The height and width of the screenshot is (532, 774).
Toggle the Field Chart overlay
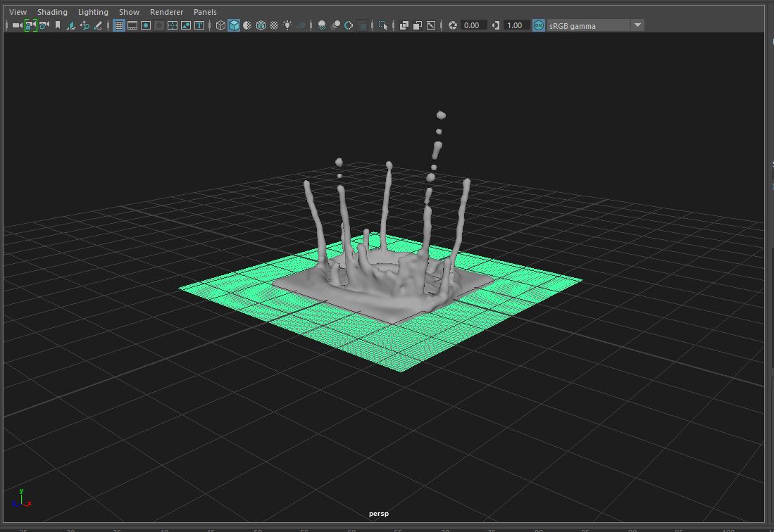click(173, 25)
